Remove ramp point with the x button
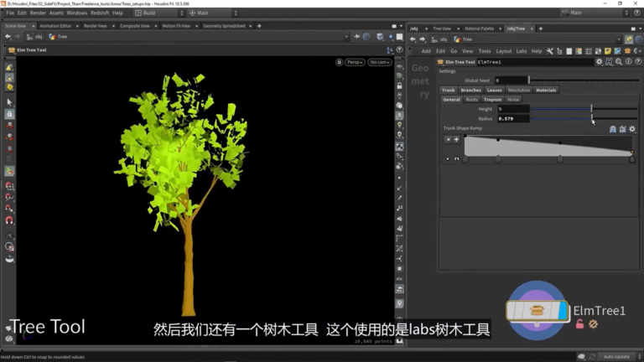644x362 pixels. tap(448, 140)
